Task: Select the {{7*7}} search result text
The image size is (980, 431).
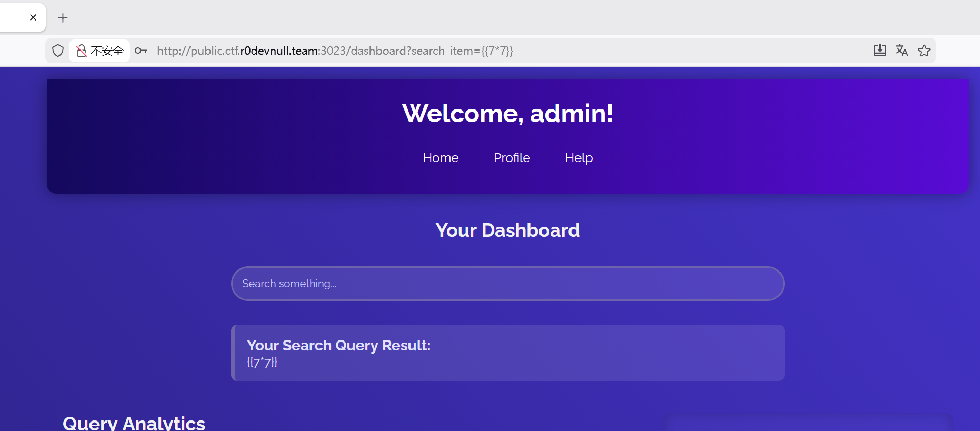Action: click(262, 362)
